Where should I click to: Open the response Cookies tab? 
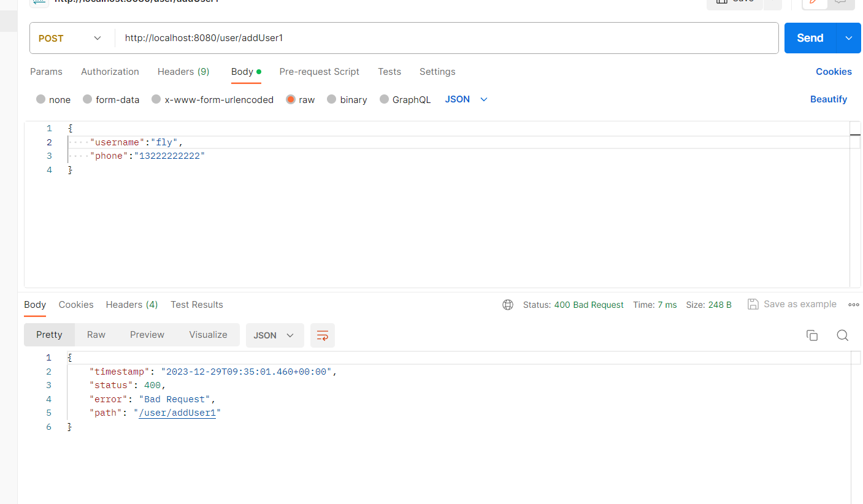[x=76, y=305]
